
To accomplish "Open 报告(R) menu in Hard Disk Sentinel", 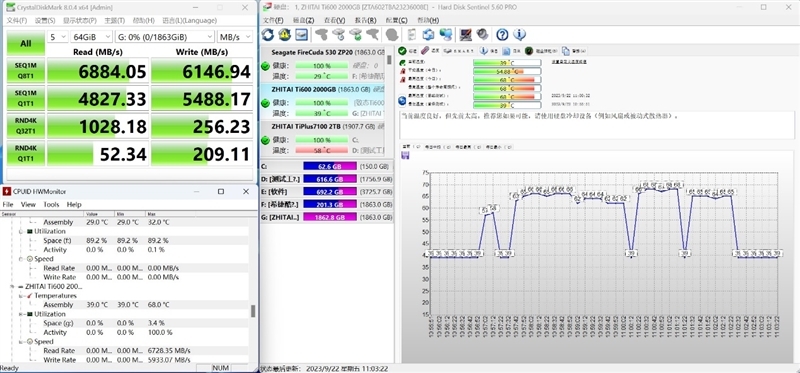I will [x=365, y=20].
